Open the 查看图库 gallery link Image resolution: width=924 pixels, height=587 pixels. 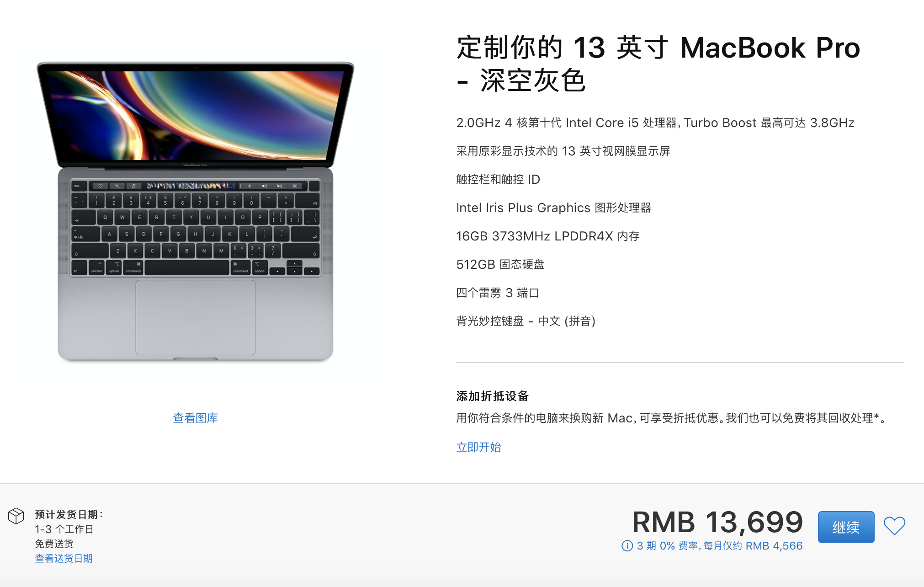pyautogui.click(x=196, y=418)
